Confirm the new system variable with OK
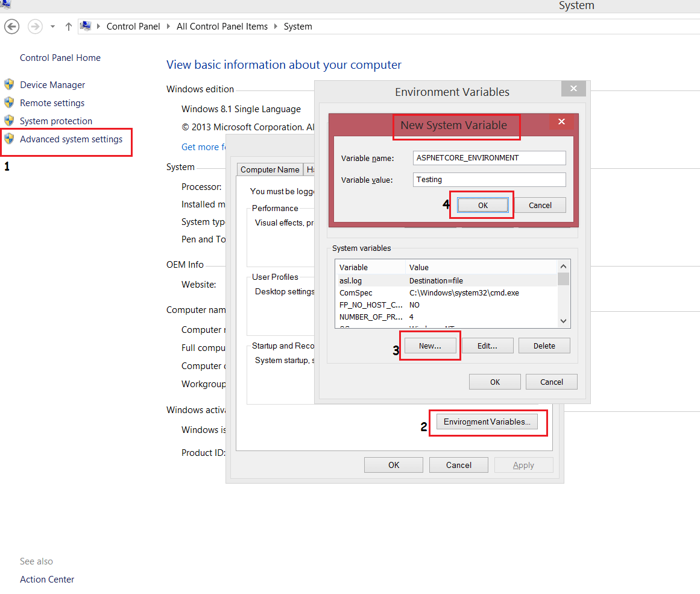The width and height of the screenshot is (700, 594). [482, 205]
